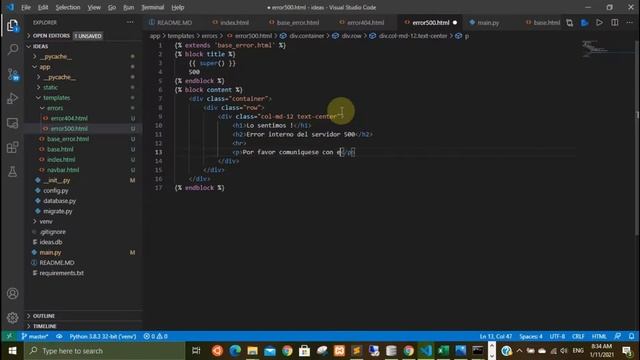Open navbar.html in file tree

[62, 170]
